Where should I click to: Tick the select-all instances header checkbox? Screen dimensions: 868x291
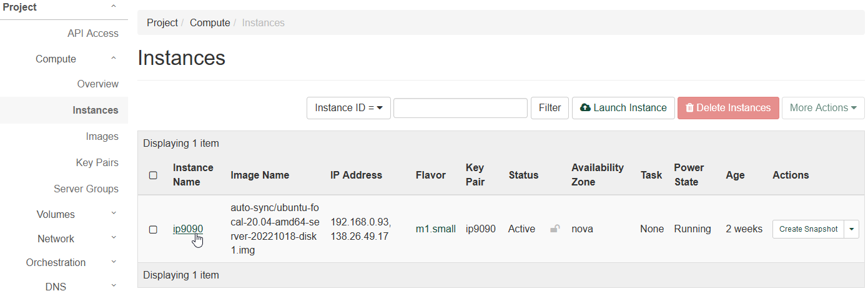tap(153, 175)
